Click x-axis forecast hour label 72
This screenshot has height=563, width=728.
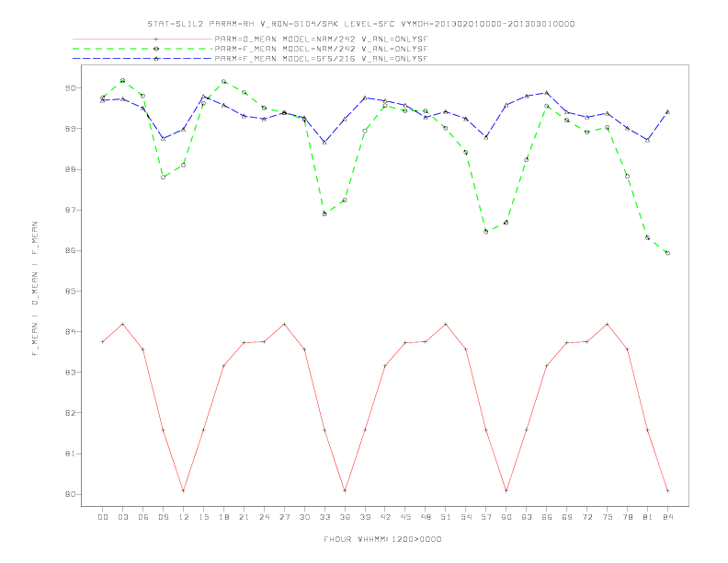coord(586,517)
